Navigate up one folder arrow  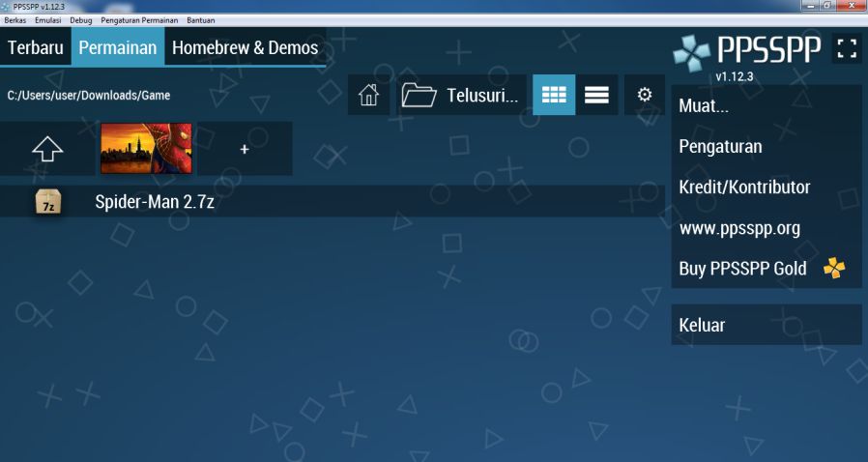pos(47,149)
